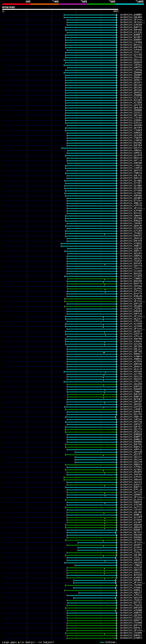The height and width of the screenshot is (644, 146).
Task: Select the UniRef100_Q32VC2 label
Action: (x=131, y=113)
